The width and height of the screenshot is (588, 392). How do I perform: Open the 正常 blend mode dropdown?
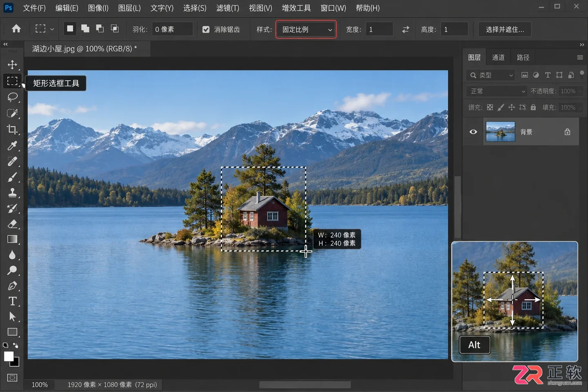coord(497,91)
